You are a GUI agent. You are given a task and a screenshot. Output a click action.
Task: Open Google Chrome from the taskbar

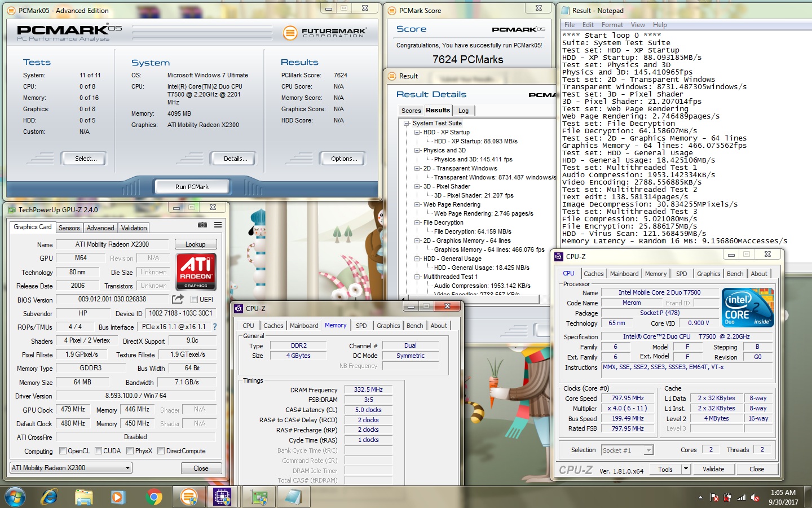(x=153, y=497)
